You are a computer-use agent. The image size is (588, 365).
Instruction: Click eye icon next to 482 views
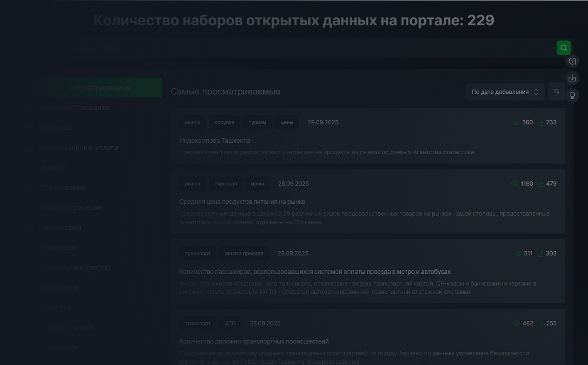(517, 323)
